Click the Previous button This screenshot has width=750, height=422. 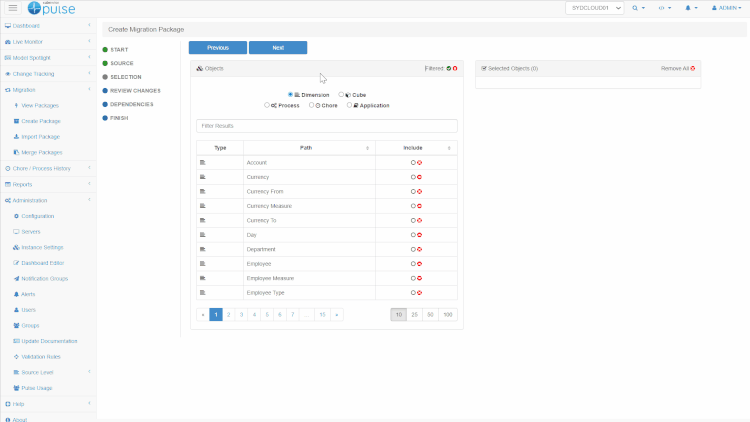(x=217, y=47)
